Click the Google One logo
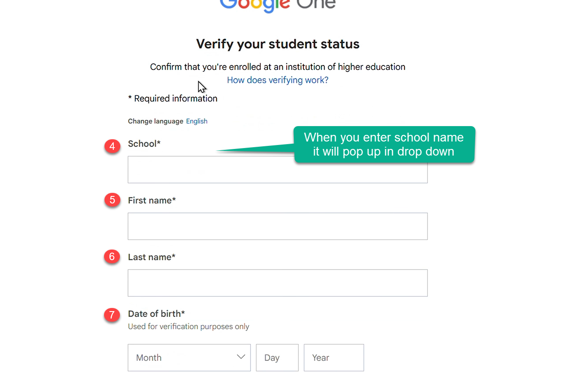 [x=277, y=5]
